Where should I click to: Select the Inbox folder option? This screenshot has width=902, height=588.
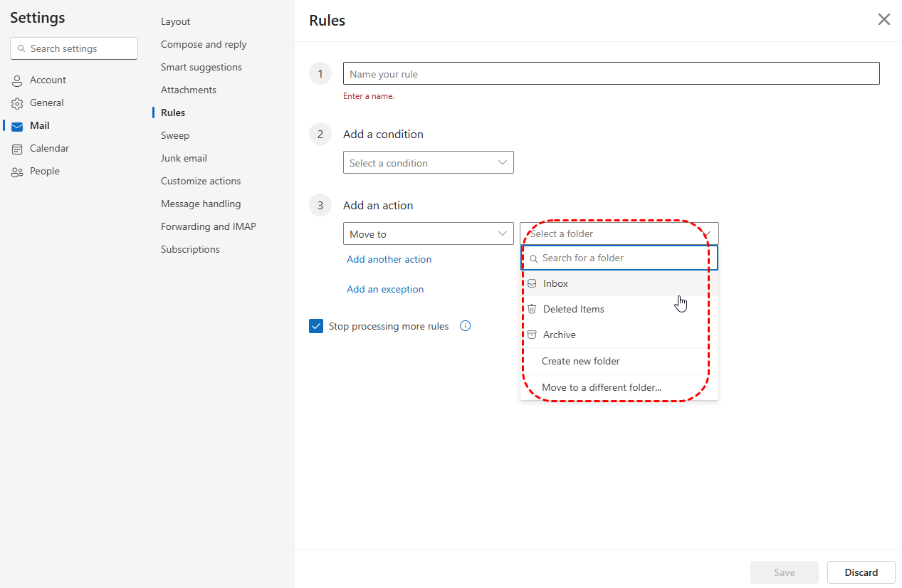[x=555, y=283]
